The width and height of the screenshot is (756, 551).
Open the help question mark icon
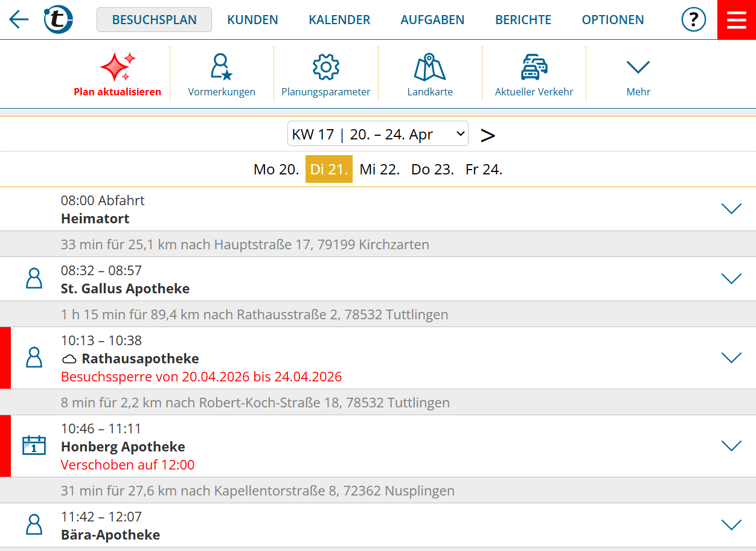693,19
